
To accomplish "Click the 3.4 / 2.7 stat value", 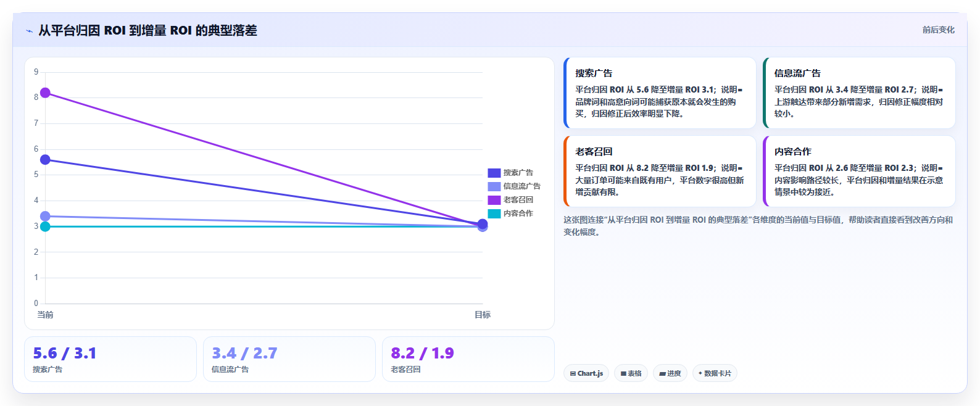I will point(244,353).
